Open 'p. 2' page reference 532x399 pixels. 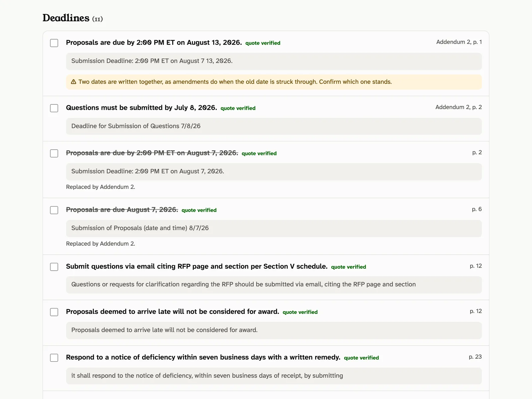(477, 152)
